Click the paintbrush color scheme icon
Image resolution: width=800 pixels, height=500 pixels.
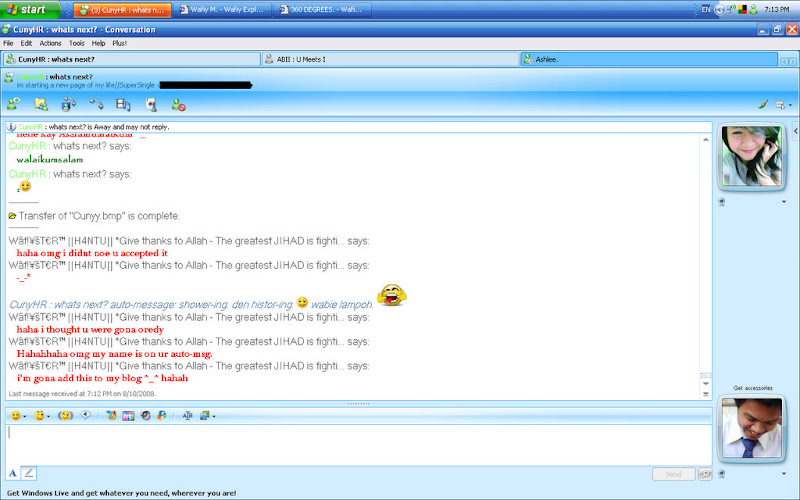[763, 105]
